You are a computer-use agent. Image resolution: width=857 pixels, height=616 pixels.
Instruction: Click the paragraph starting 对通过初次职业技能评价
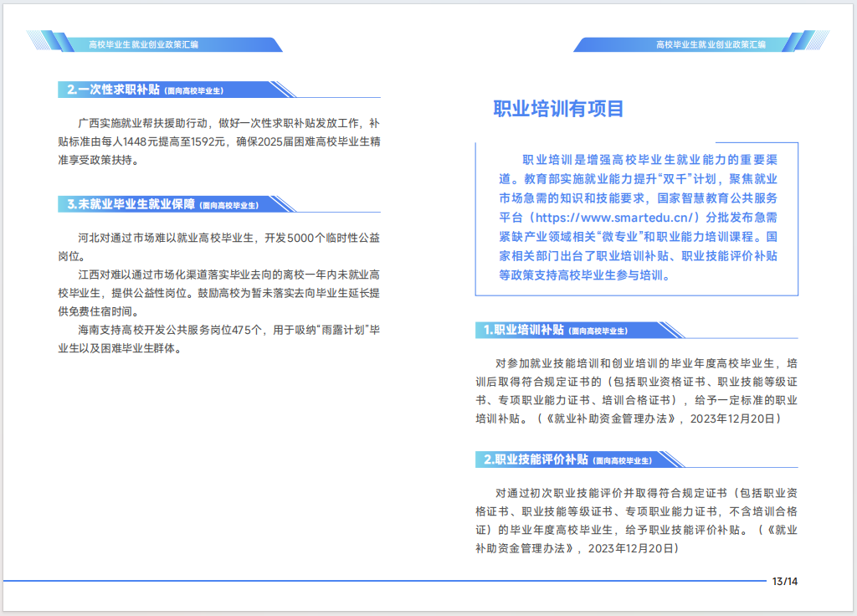coord(636,520)
